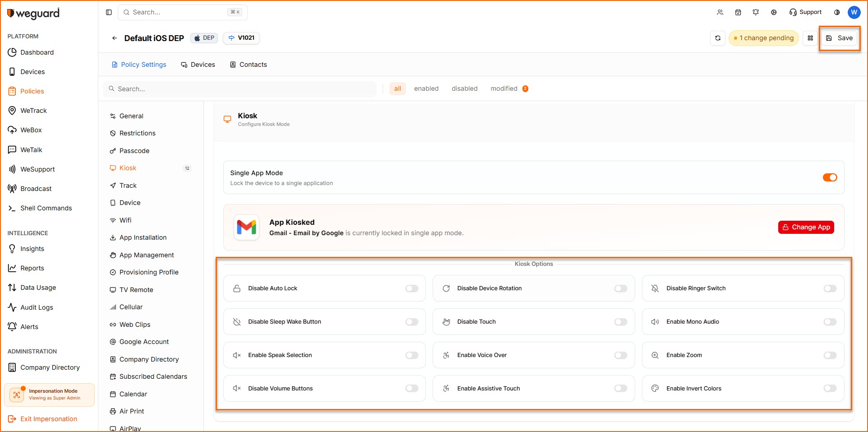Viewport: 868px width, 432px height.
Task: Turn on Disable Touch switch
Action: point(620,322)
